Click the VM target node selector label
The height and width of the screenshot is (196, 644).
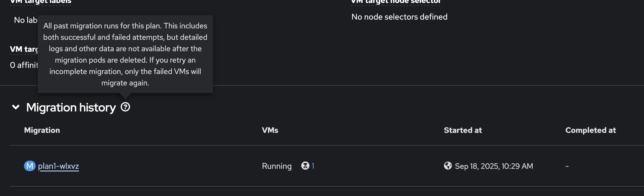(x=396, y=2)
